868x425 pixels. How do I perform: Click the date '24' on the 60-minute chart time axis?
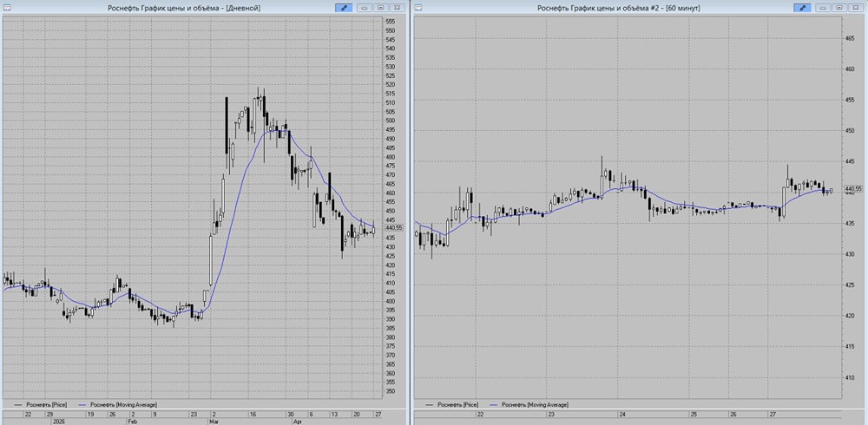(x=622, y=414)
